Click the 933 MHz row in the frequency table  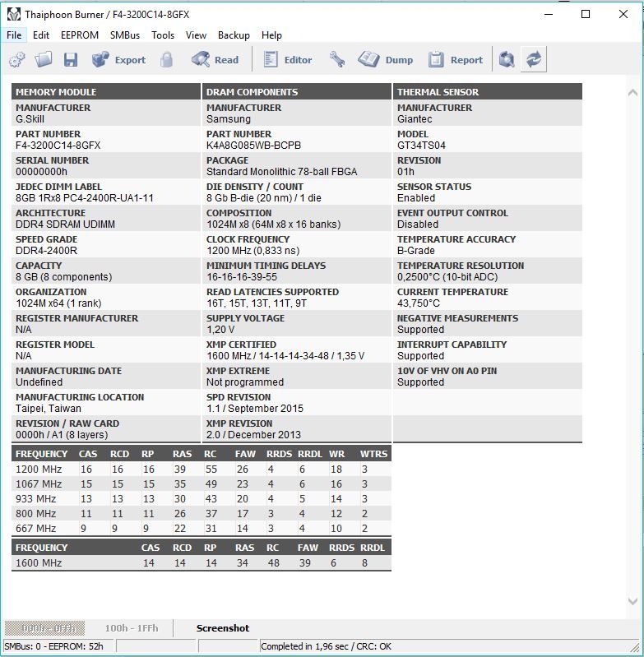coord(202,498)
